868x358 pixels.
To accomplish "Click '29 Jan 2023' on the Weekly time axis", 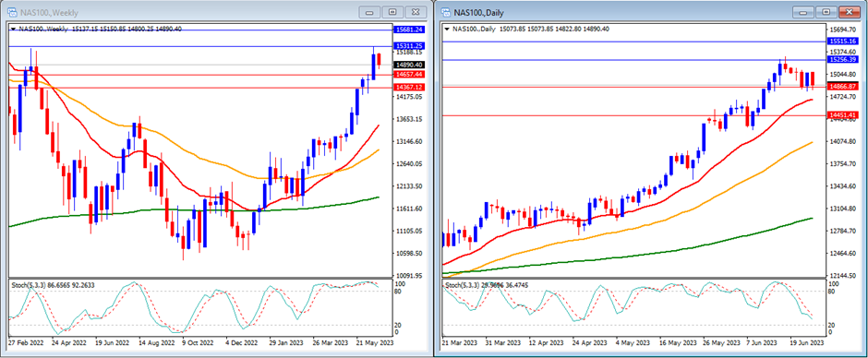I will (x=287, y=343).
